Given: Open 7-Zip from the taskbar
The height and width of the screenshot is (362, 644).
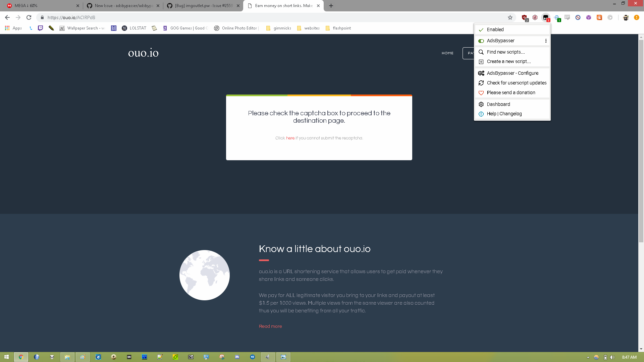Looking at the screenshot, I should coord(191,357).
